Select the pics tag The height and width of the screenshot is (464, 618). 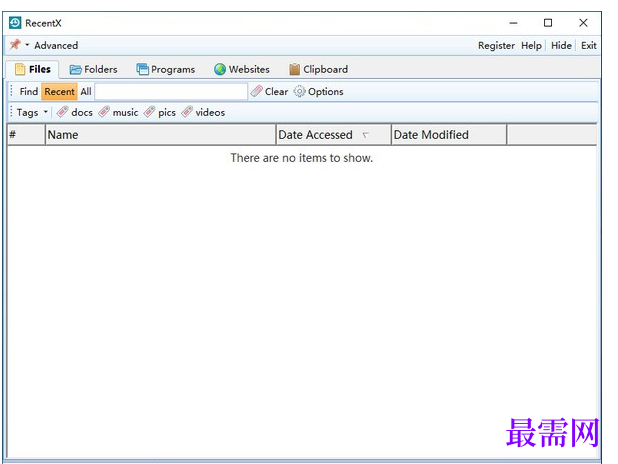point(160,112)
